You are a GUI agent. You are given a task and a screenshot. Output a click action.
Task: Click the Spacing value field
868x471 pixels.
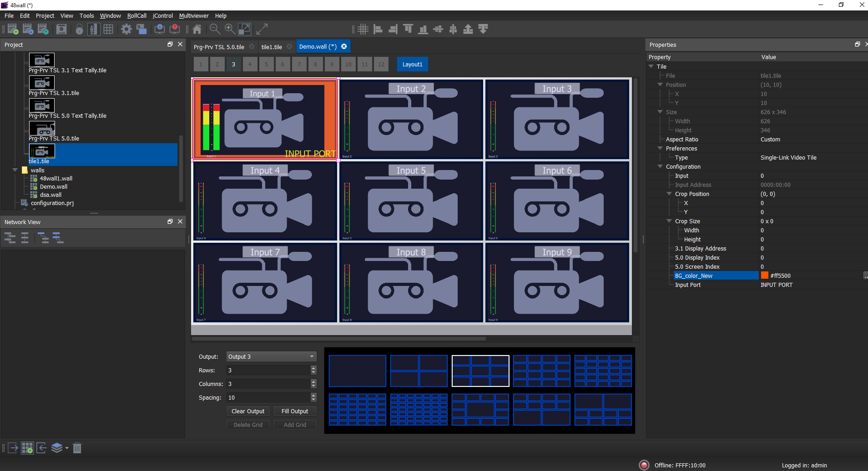(x=268, y=397)
